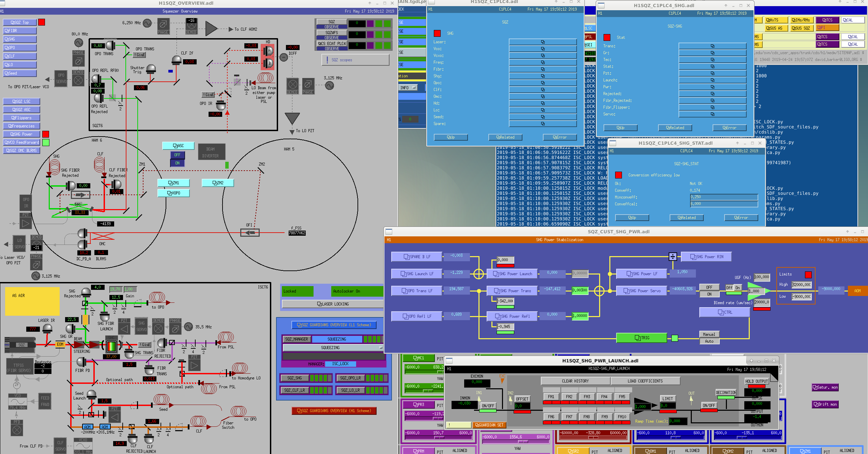Open the INFO dropdown
868x454 pixels.
coord(408,88)
